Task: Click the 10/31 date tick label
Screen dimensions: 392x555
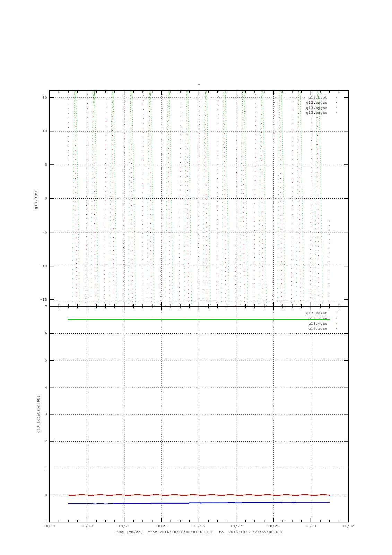Action: tap(311, 526)
